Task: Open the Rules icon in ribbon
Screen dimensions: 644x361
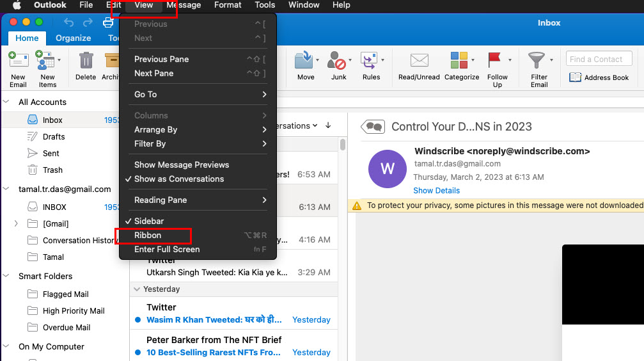Action: click(369, 61)
